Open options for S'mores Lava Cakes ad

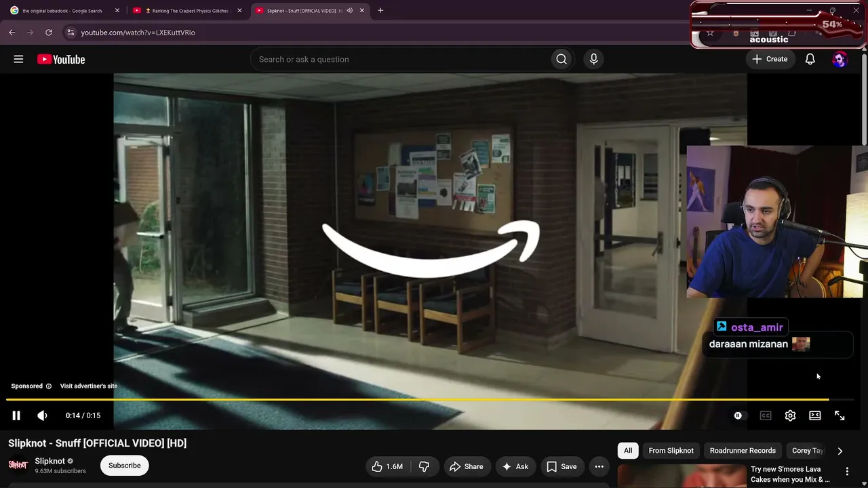pos(847,472)
